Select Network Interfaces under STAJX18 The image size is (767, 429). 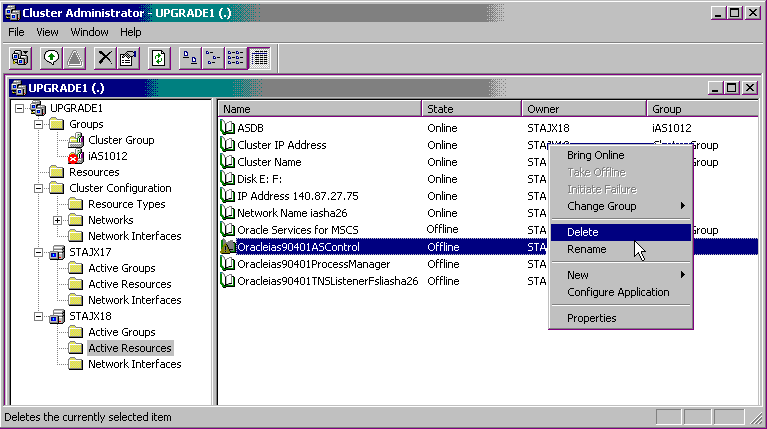point(135,364)
